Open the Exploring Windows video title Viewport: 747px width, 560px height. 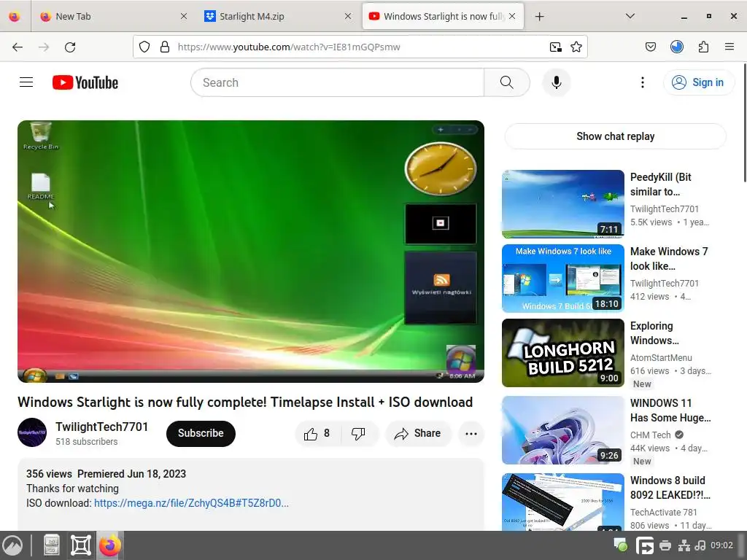654,332
